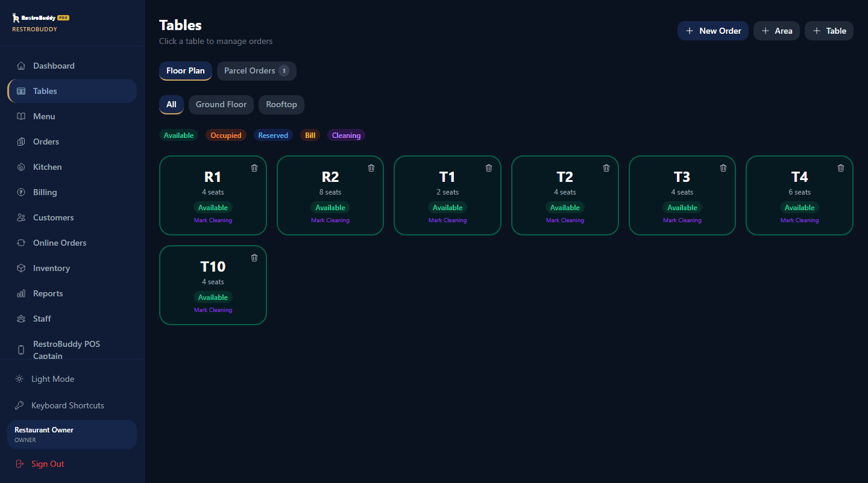Open the Floor Plan tab
The height and width of the screenshot is (483, 868).
coord(186,70)
